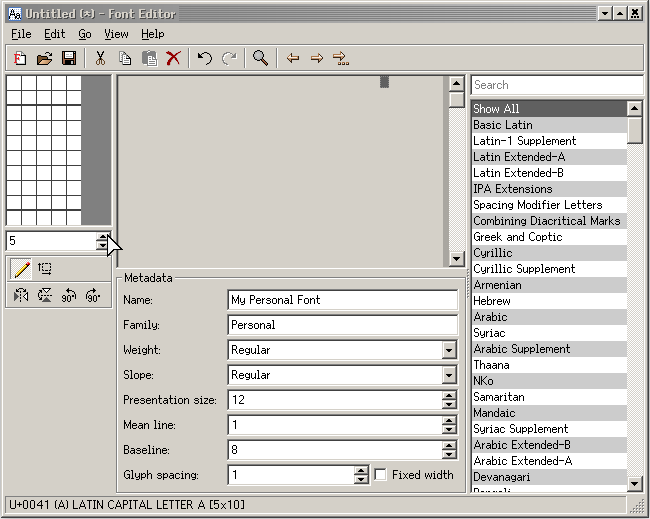The image size is (650, 519).
Task: Open the Edit menu
Action: click(54, 34)
